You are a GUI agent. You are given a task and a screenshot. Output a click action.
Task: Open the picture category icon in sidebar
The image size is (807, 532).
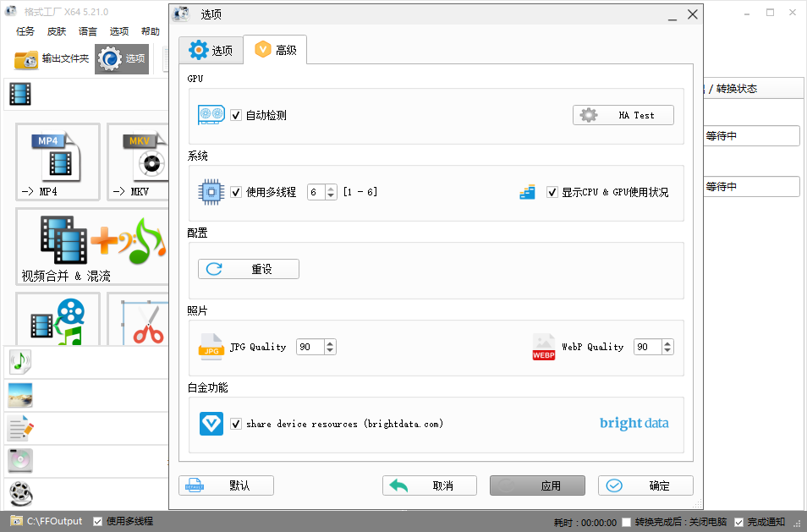click(x=19, y=395)
